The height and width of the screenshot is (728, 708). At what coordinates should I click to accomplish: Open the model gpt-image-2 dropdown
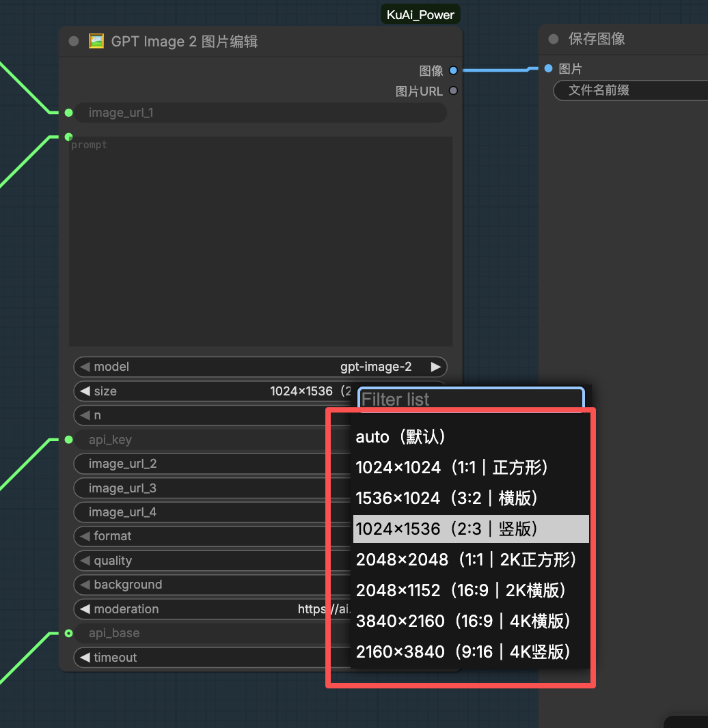(x=260, y=367)
